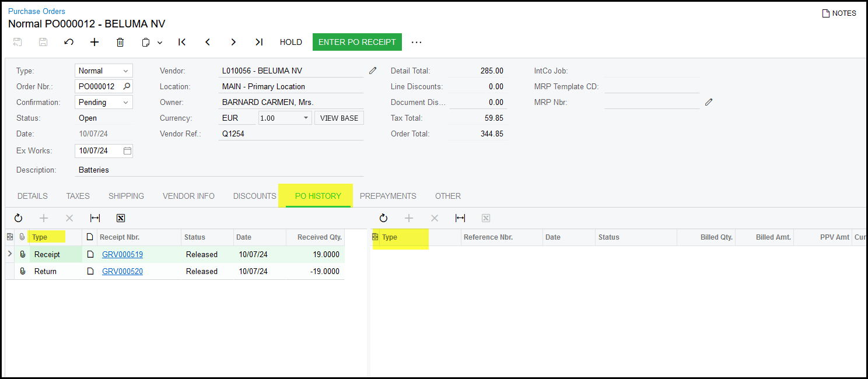Fit columns in the billing grid
This screenshot has width=868, height=379.
(460, 218)
